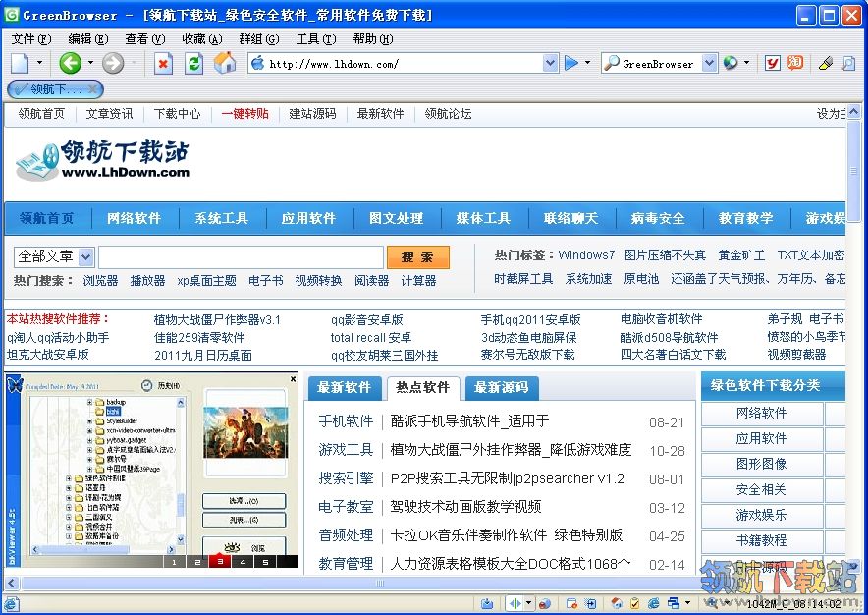Open the 收藏(A) menu

click(202, 39)
